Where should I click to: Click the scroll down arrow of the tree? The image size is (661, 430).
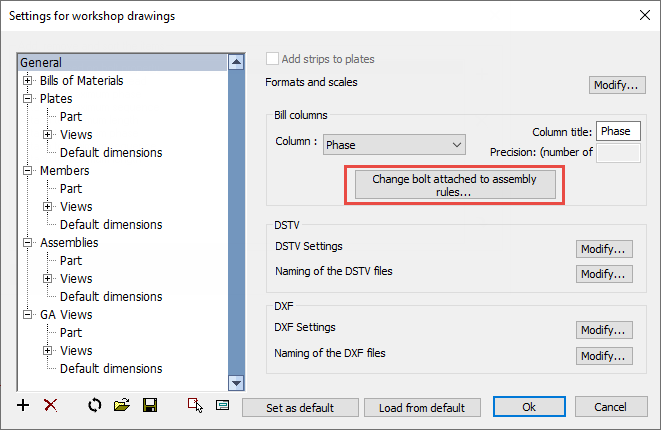pos(236,383)
